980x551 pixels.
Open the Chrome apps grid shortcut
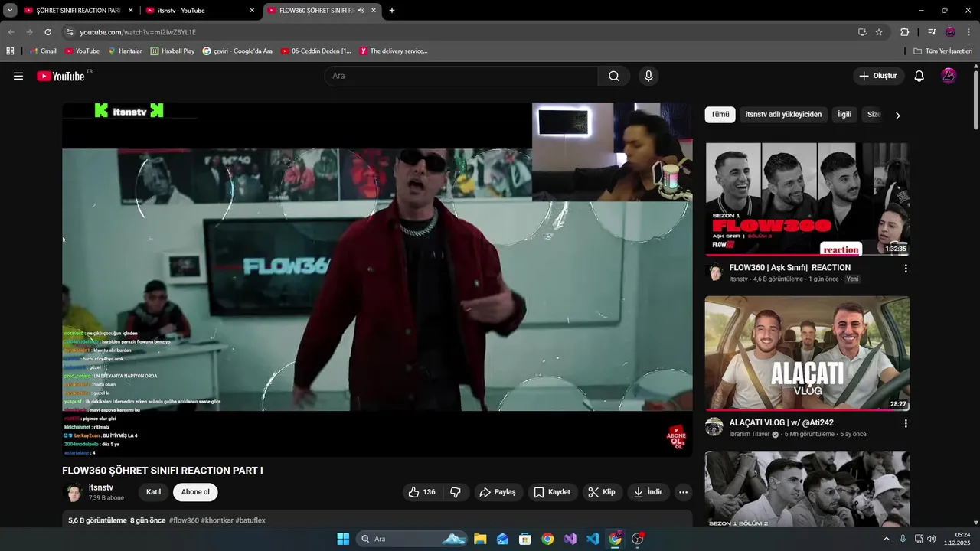[x=10, y=51]
